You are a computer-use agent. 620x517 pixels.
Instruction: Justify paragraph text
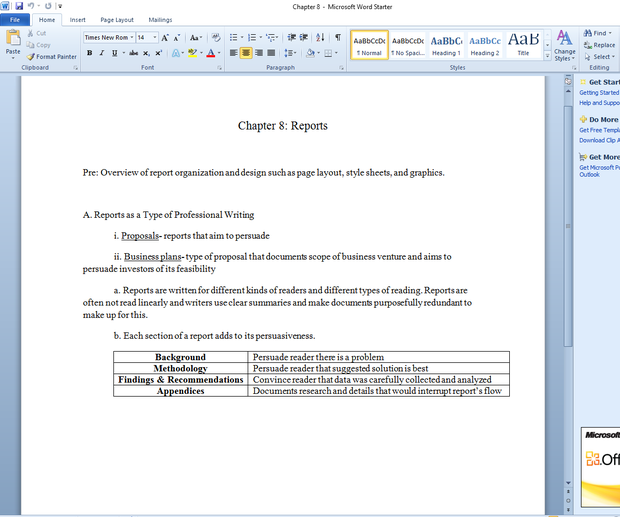(271, 53)
